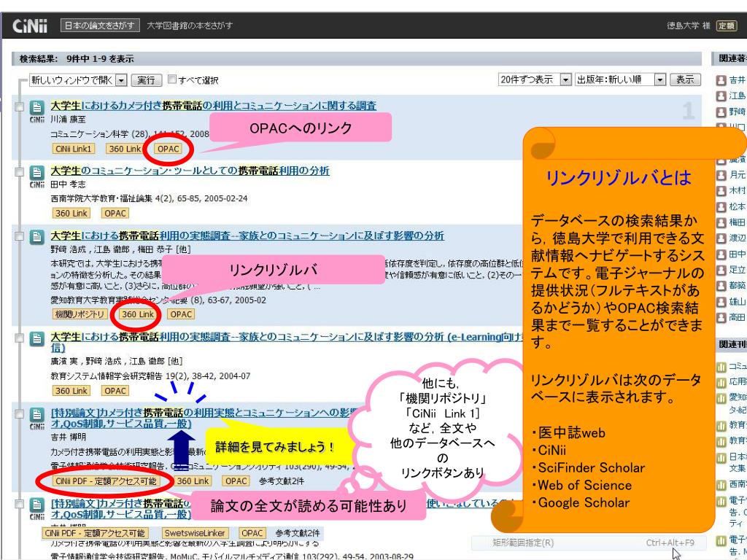The width and height of the screenshot is (747, 560).
Task: Click OPAC on the 愛知教育大学 article
Action: 181,314
